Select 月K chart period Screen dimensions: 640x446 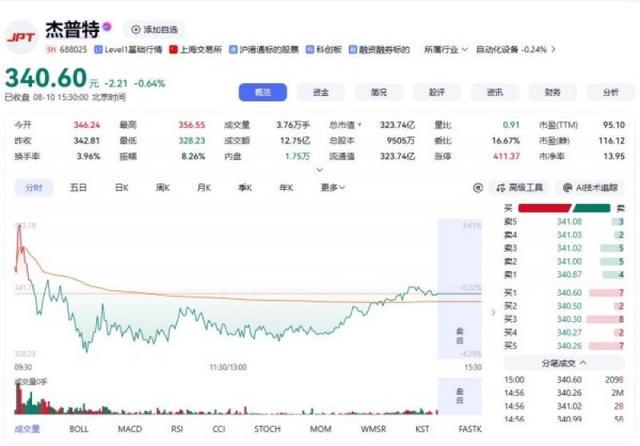click(x=204, y=188)
